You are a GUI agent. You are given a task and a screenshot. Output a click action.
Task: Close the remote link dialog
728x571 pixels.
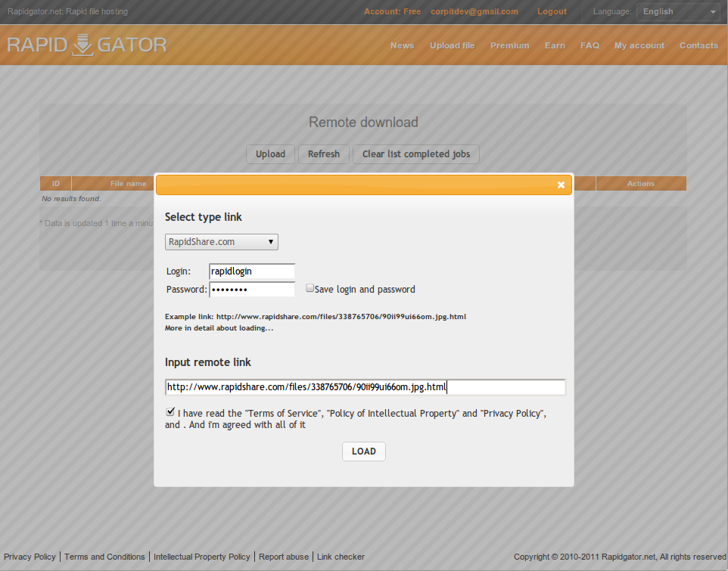(561, 185)
